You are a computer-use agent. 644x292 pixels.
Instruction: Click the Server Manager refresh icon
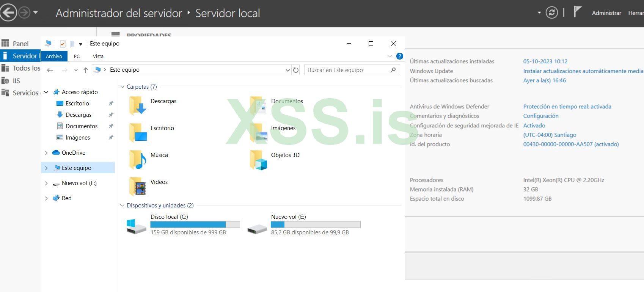(551, 13)
